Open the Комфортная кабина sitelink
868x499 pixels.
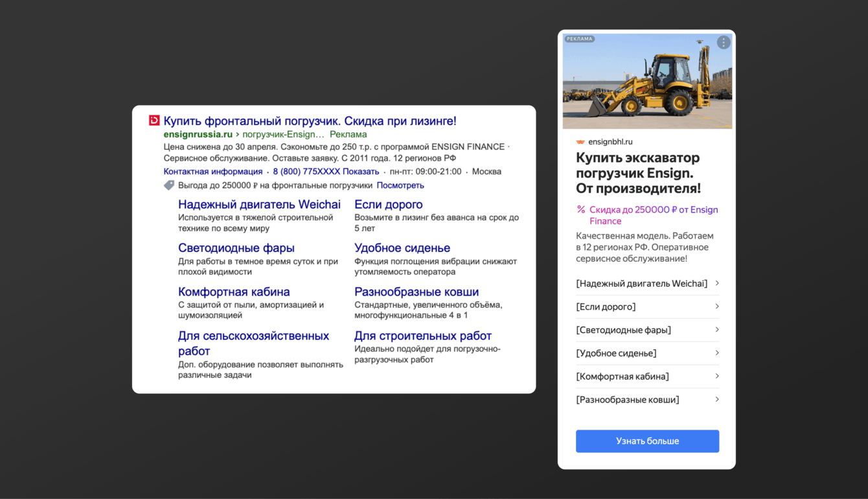pyautogui.click(x=234, y=292)
